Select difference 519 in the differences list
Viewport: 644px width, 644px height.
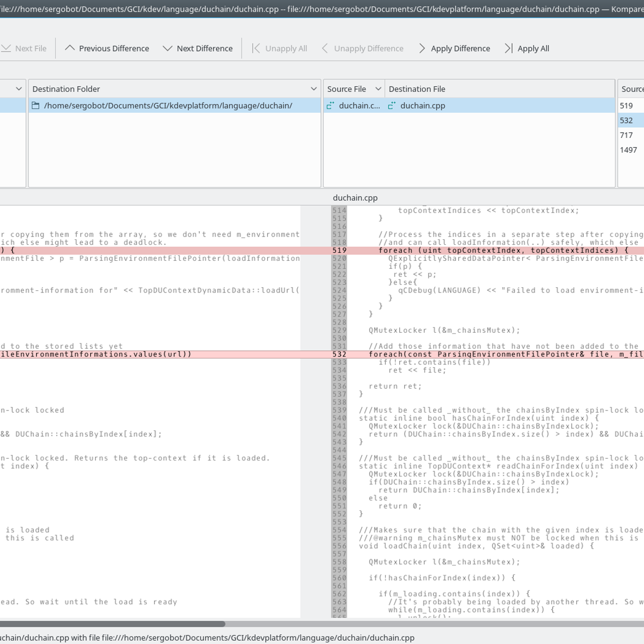point(626,106)
